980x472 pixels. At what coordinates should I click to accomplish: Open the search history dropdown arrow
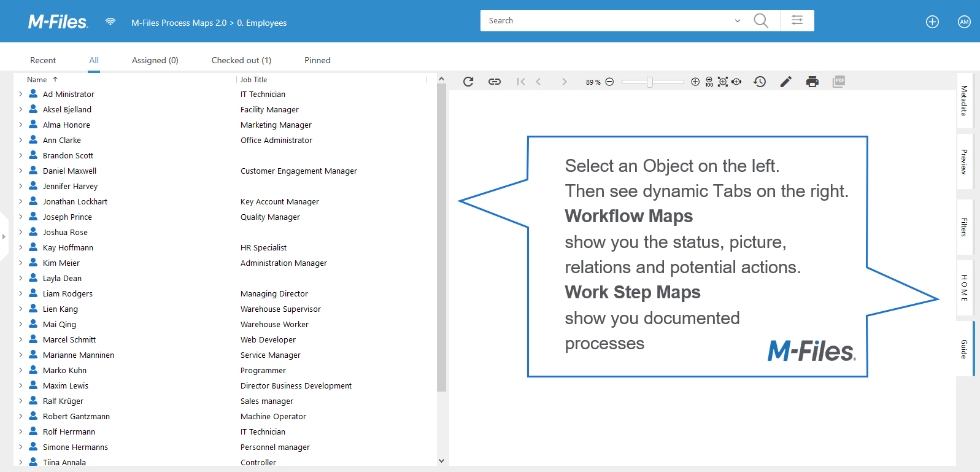(x=738, y=21)
